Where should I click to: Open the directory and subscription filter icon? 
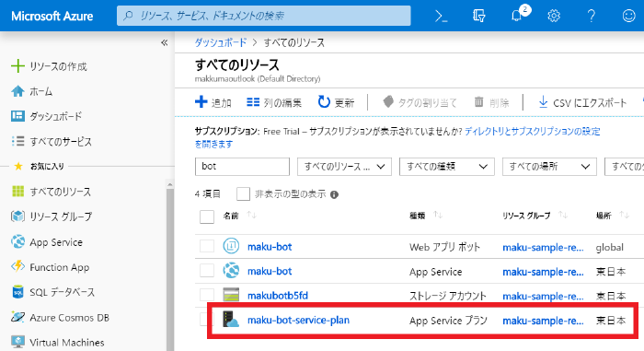tap(479, 16)
